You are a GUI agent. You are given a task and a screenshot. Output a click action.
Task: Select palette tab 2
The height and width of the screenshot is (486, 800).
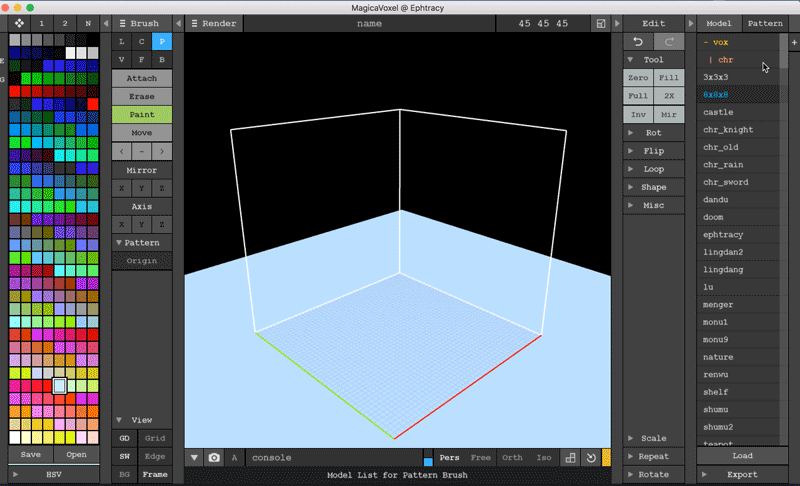click(x=65, y=23)
